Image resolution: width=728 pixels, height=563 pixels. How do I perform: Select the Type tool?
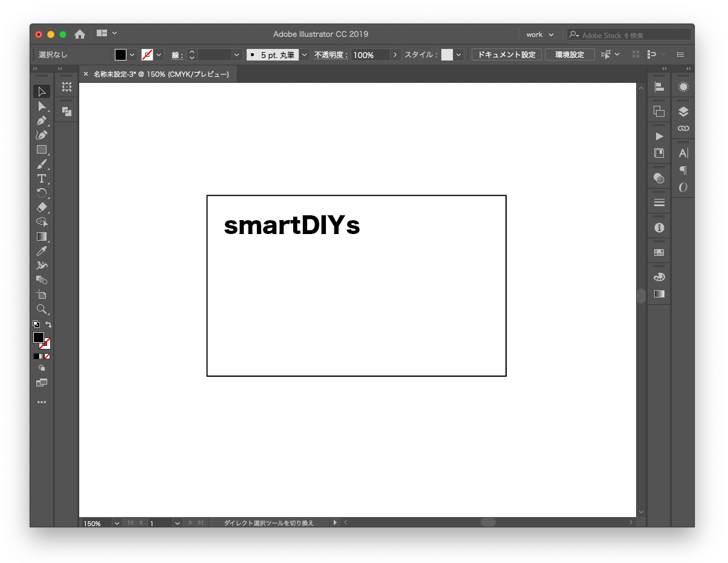(x=42, y=178)
